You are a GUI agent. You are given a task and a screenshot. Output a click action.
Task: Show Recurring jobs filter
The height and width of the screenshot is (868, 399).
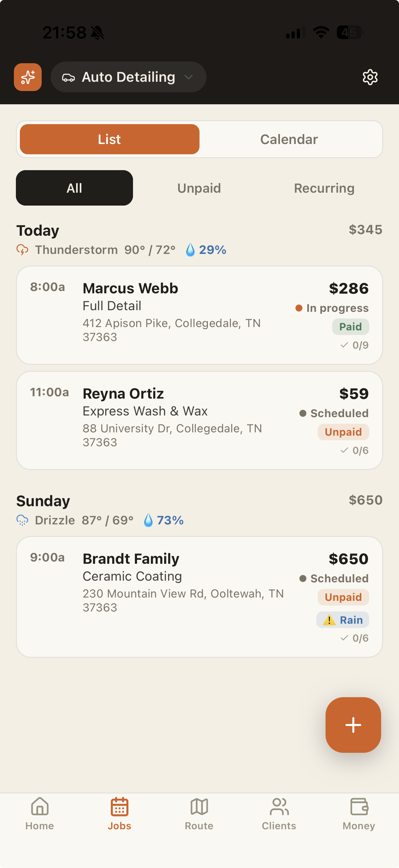point(324,188)
